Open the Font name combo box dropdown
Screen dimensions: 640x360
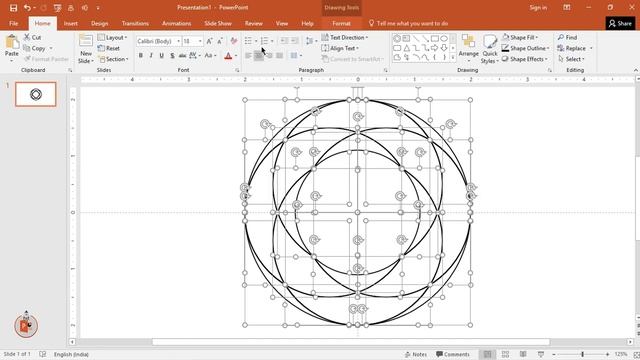pyautogui.click(x=178, y=41)
